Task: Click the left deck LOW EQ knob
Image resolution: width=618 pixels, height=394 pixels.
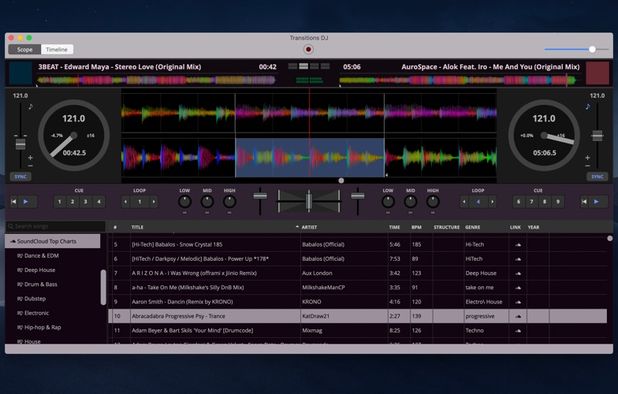Action: click(184, 202)
